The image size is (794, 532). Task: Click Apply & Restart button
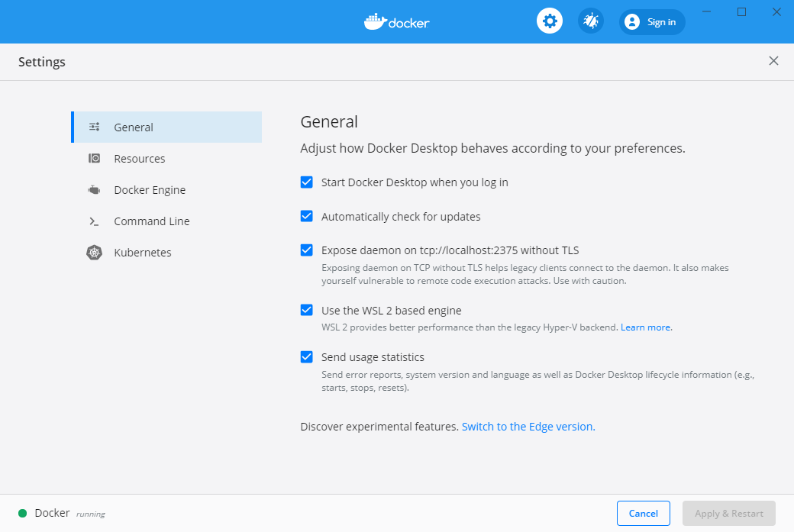[x=728, y=513]
